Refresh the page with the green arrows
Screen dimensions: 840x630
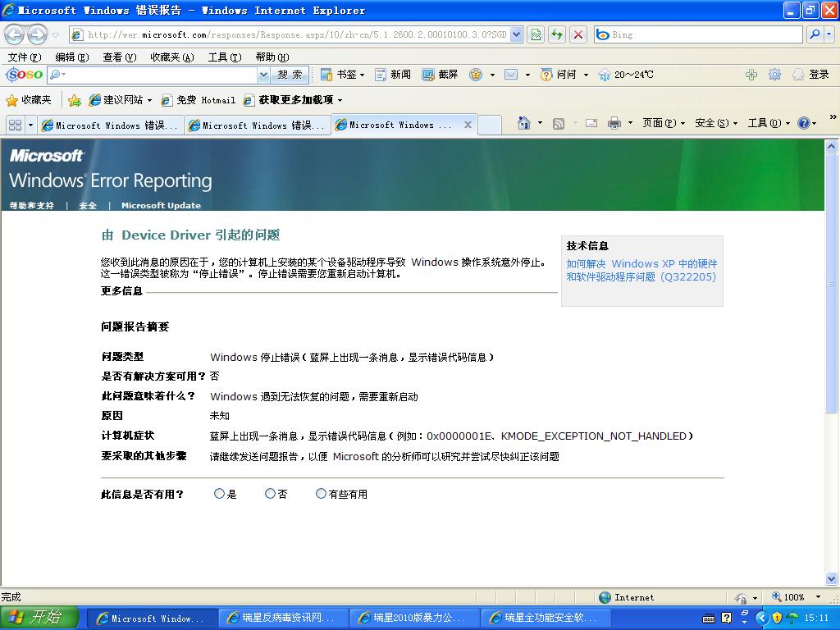[x=557, y=34]
